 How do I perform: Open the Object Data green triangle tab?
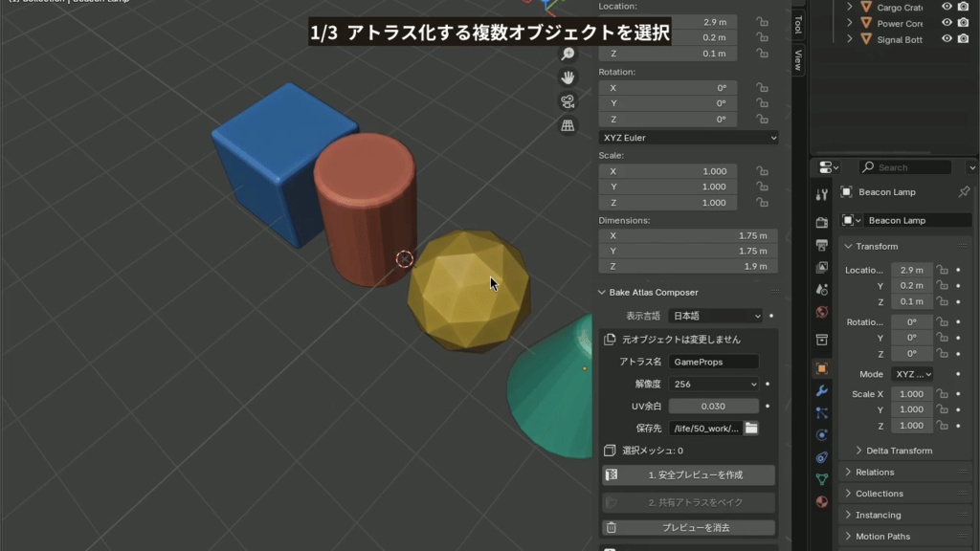822,479
